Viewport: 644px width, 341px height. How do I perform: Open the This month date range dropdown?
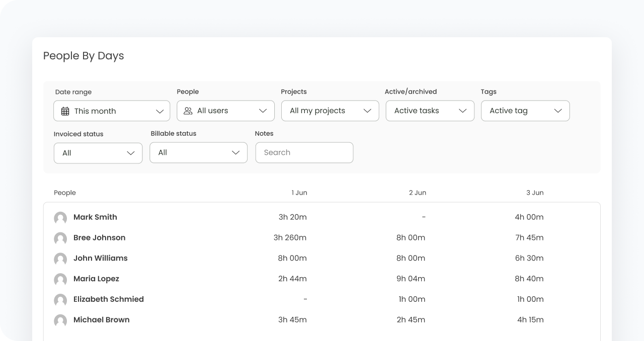(x=112, y=111)
